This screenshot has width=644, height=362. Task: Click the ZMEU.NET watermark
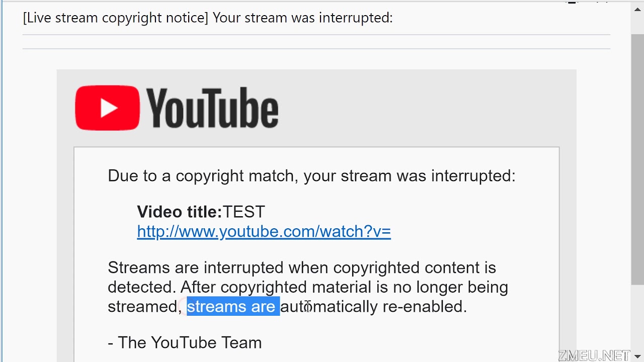coord(594,355)
